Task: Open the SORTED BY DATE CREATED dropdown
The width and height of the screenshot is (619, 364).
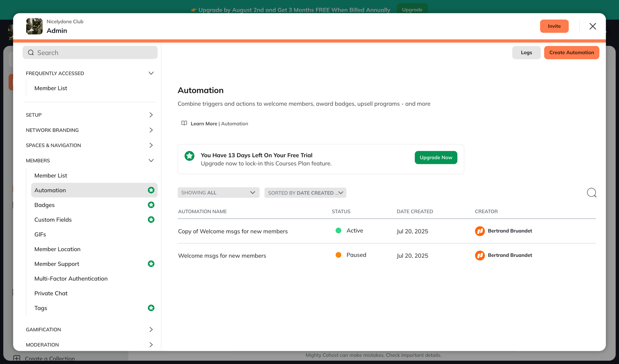Action: click(x=305, y=193)
